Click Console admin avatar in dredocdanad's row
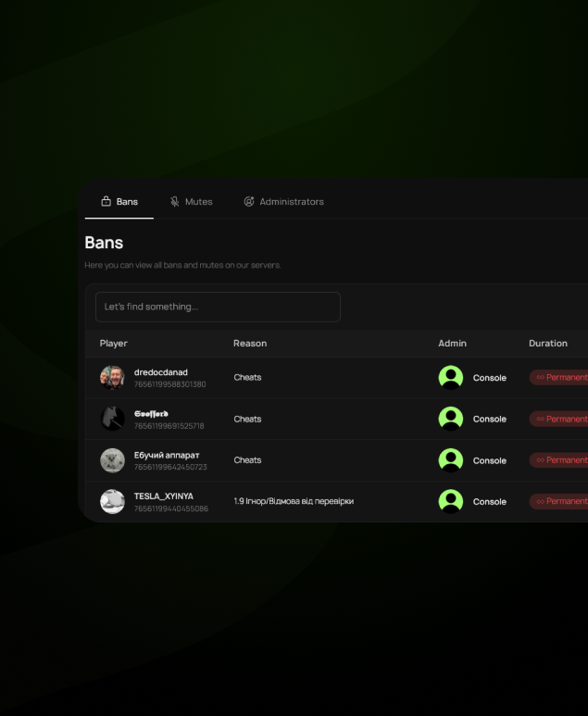Screen dimensions: 588x716 [x=451, y=378]
